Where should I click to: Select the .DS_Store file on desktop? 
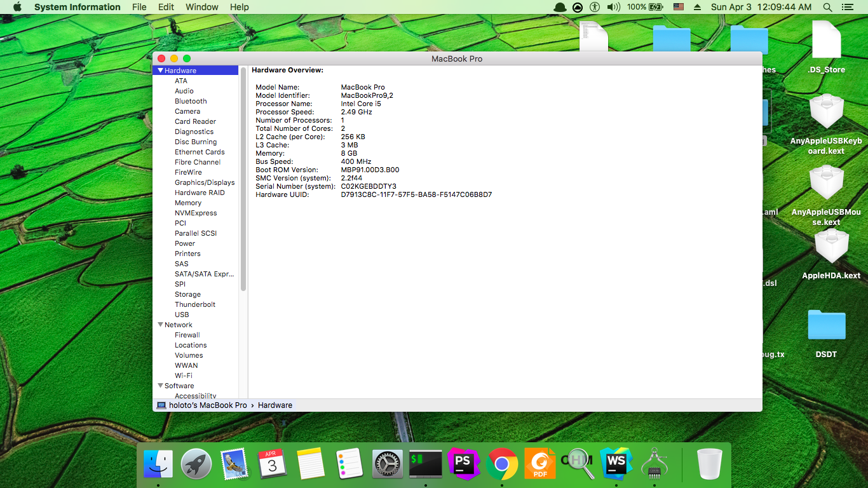pos(826,48)
